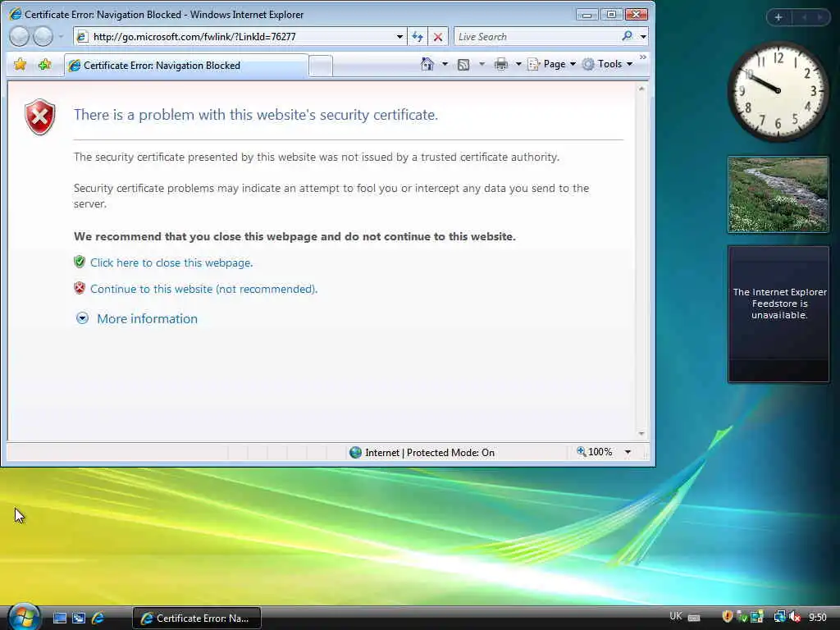Open the recent pages dropdown arrow

[x=61, y=36]
